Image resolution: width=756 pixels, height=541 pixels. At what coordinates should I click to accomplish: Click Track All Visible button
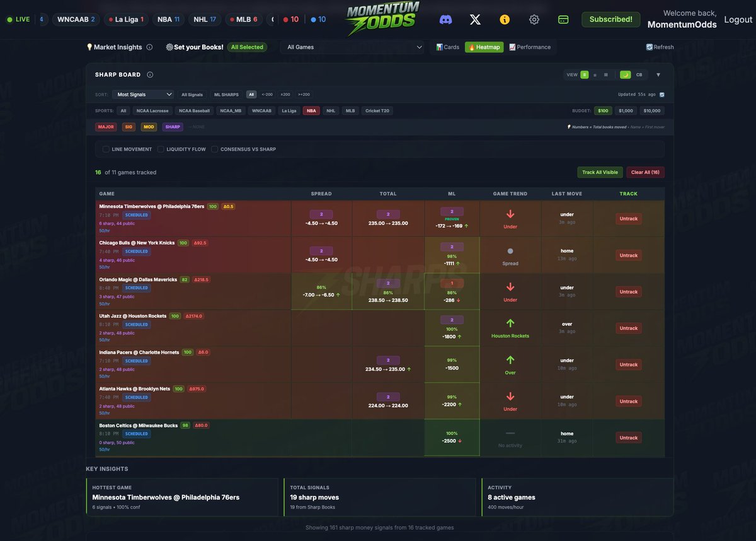click(x=600, y=172)
